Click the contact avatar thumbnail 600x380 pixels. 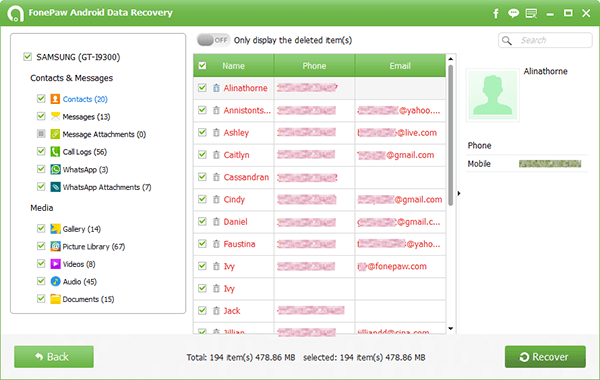(x=492, y=95)
